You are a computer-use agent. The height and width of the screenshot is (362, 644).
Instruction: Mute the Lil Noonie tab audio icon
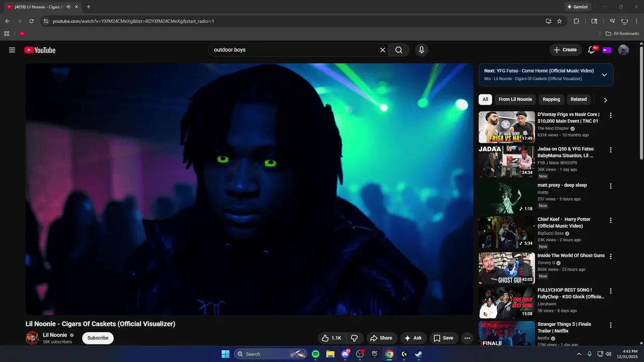(x=68, y=7)
